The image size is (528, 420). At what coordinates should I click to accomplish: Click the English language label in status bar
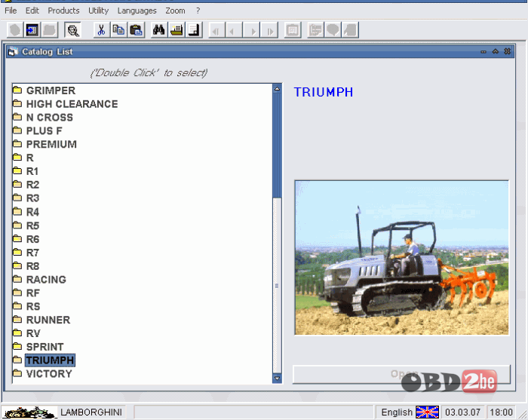click(x=397, y=412)
